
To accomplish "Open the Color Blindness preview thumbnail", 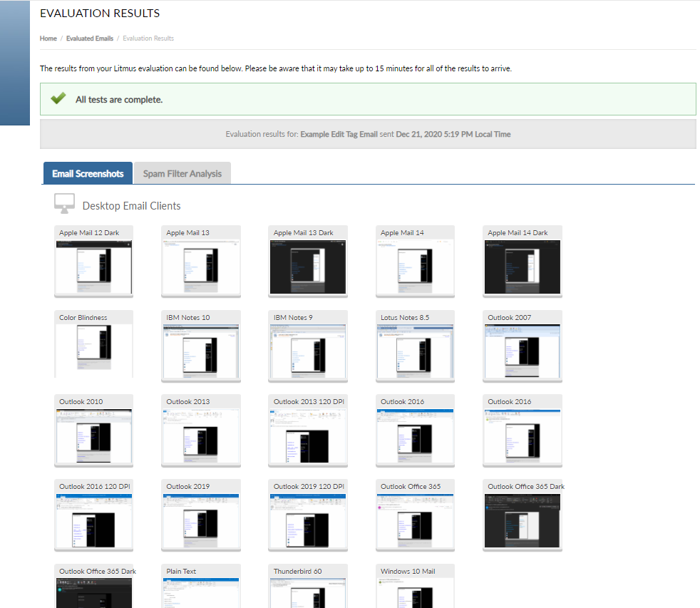I will (94, 351).
